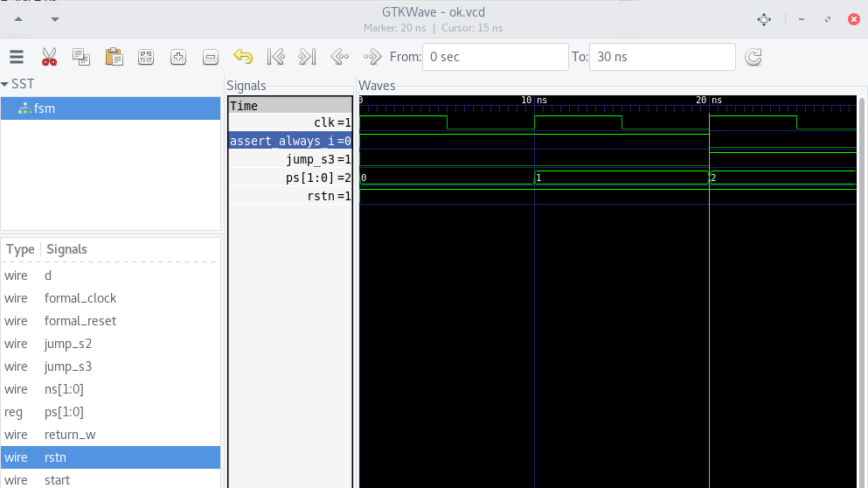This screenshot has width=868, height=488.
Task: Click the 10 ns label on time ruler
Action: [x=534, y=100]
